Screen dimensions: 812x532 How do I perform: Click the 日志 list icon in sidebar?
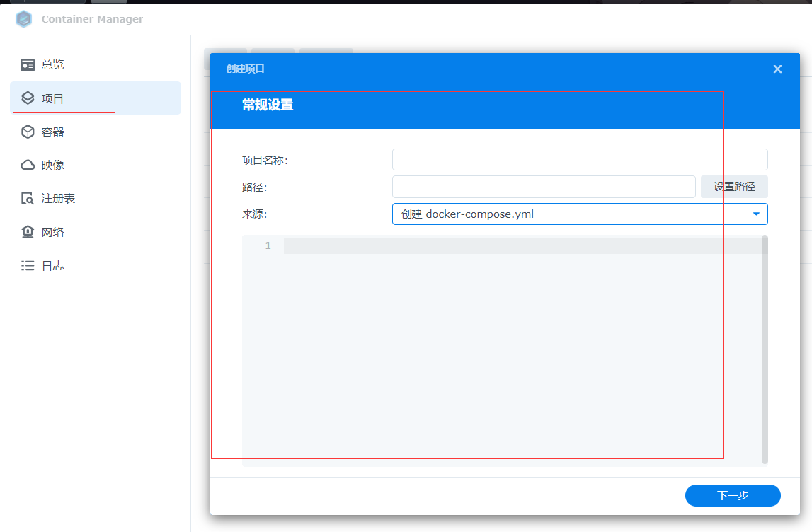click(x=28, y=265)
